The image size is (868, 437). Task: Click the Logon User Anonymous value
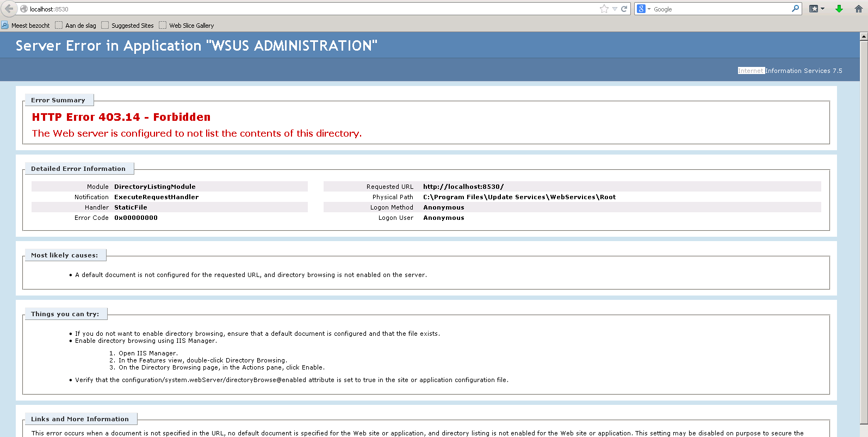tap(444, 218)
